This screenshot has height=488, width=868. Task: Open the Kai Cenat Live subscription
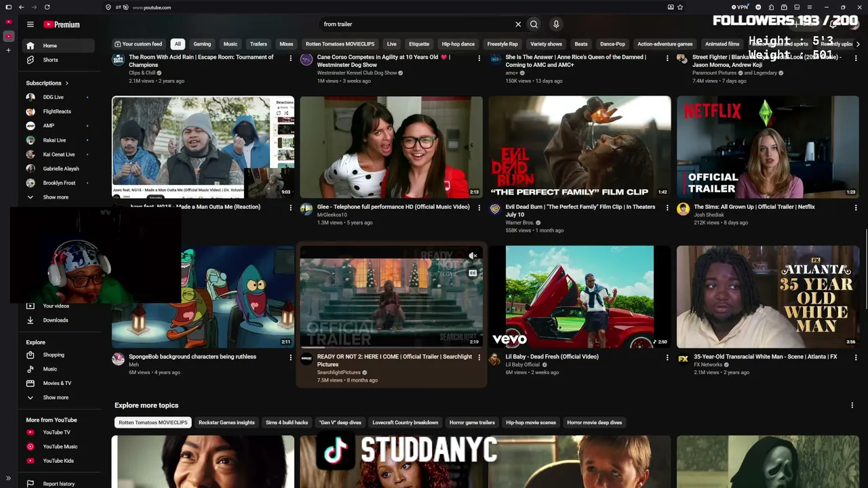tap(58, 155)
